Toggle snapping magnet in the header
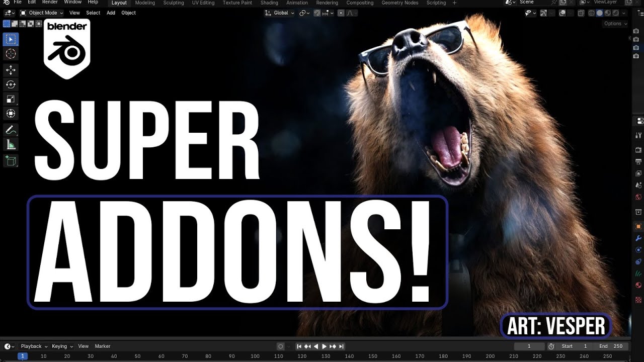This screenshot has height=362, width=644. pyautogui.click(x=317, y=13)
